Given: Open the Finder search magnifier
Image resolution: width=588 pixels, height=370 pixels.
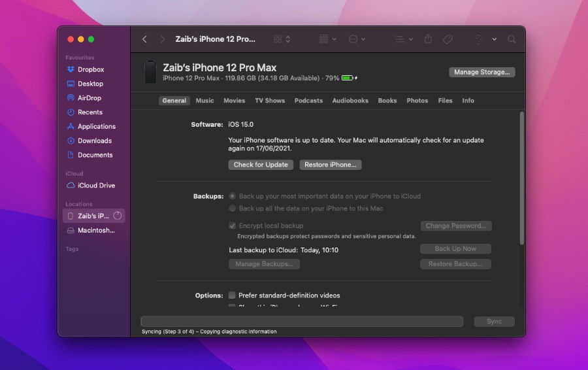Looking at the screenshot, I should [512, 39].
